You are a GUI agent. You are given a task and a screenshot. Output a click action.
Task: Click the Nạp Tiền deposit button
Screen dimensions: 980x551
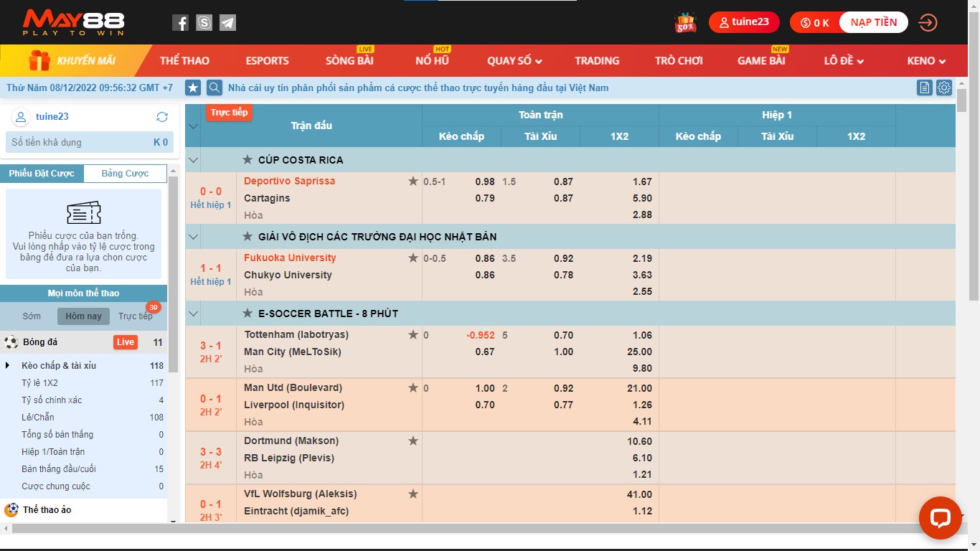873,22
